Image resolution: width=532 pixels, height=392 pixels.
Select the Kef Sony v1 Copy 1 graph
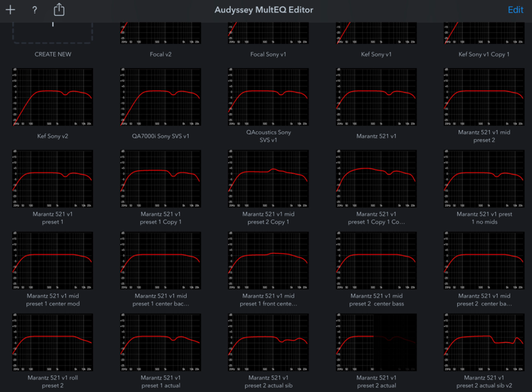(x=485, y=34)
